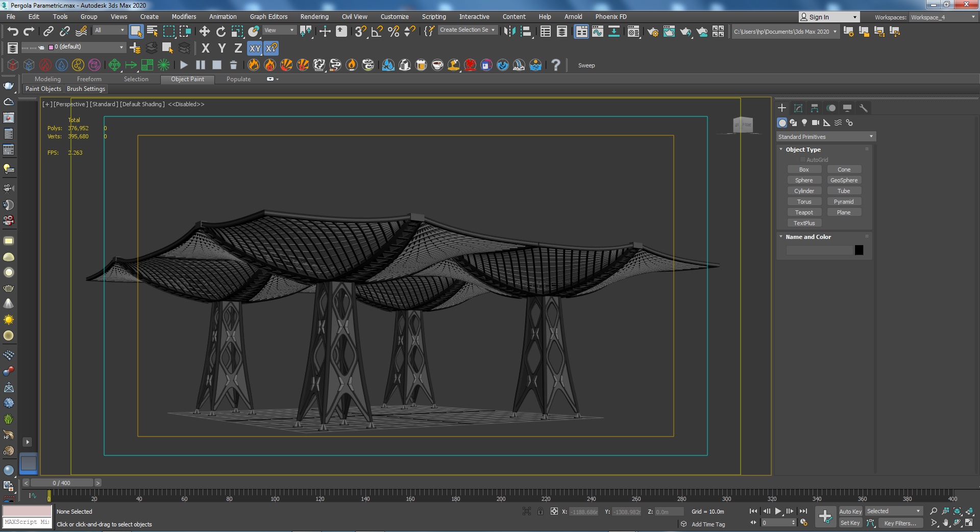Play the animation in the timeline controls
The height and width of the screenshot is (532, 980).
(x=778, y=511)
